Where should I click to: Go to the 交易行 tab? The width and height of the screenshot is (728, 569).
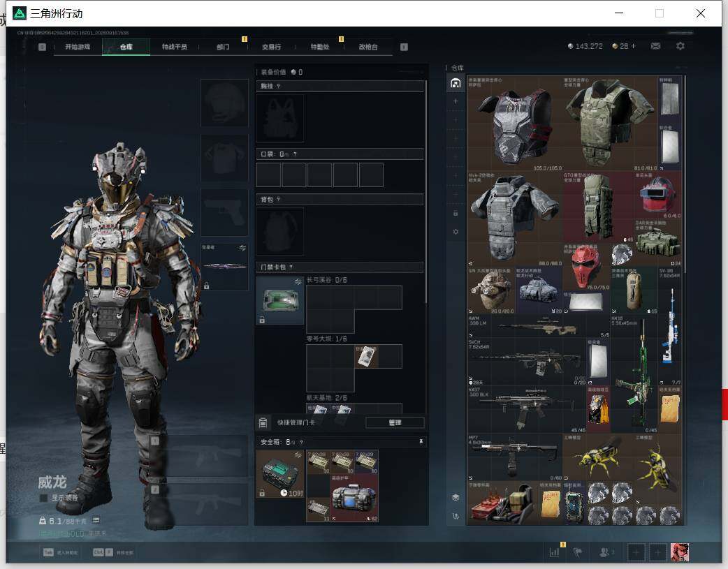[271, 47]
